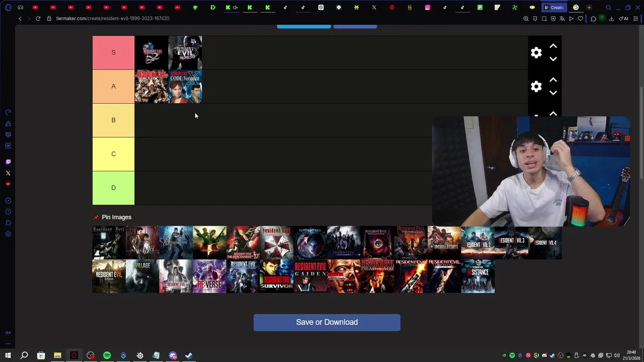
Task: Select Code: Veronica X cover in A tier
Action: click(185, 86)
